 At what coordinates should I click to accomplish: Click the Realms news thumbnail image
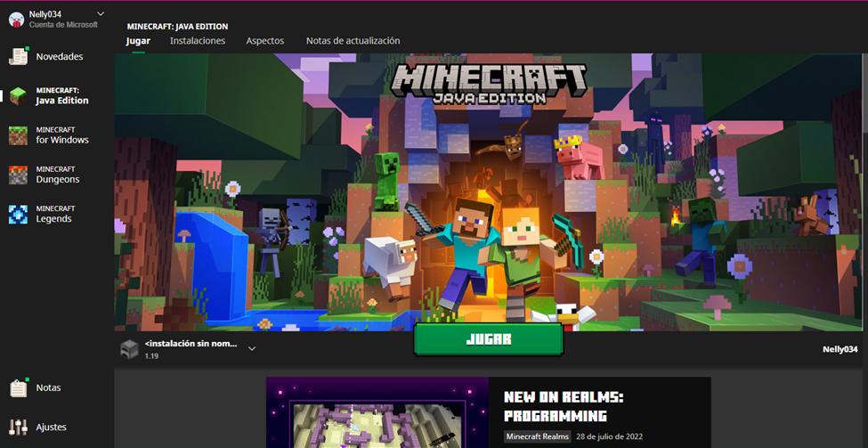click(377, 413)
